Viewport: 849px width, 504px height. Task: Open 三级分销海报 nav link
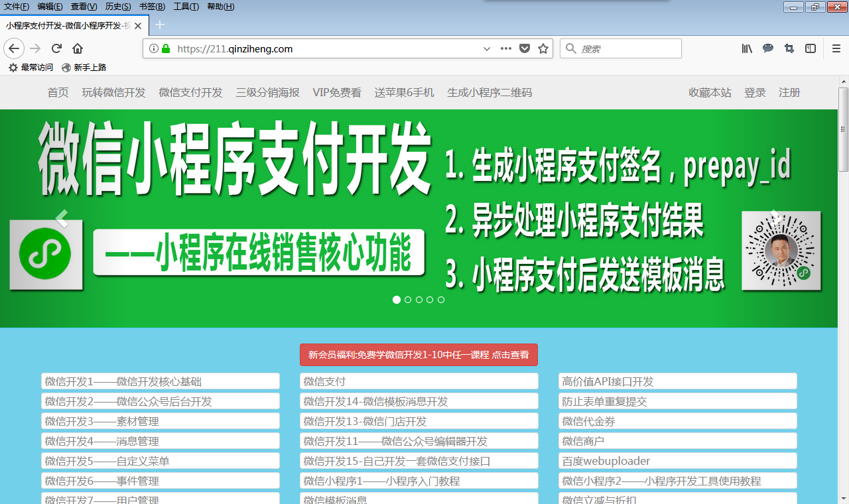tap(267, 93)
